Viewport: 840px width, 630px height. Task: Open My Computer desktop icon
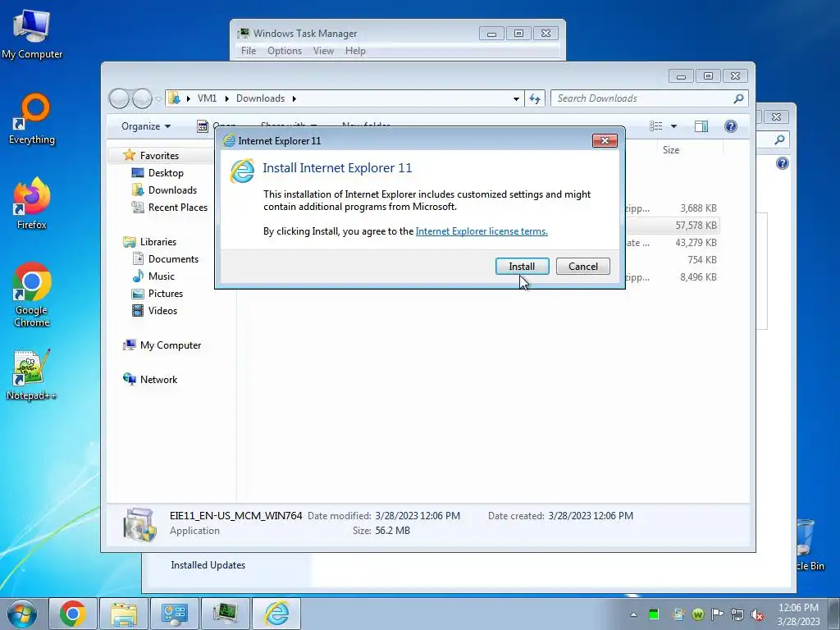point(32,34)
